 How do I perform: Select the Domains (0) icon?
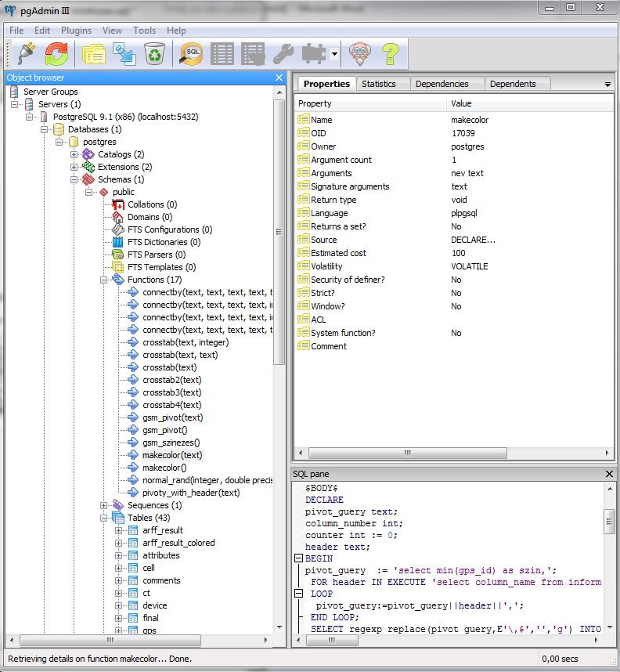point(118,217)
